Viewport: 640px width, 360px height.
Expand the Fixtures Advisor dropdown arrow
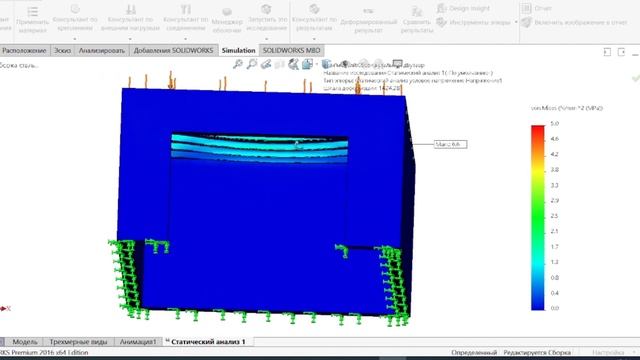(75, 39)
